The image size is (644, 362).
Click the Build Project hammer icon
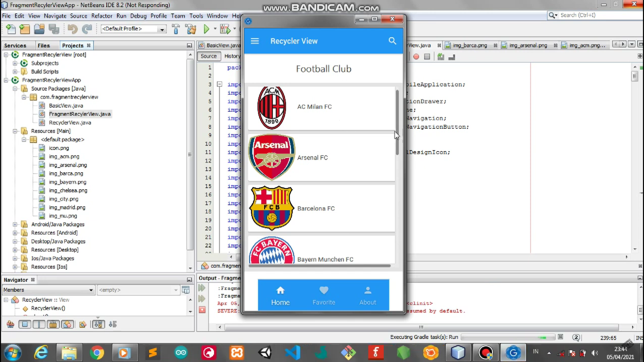coord(176,29)
